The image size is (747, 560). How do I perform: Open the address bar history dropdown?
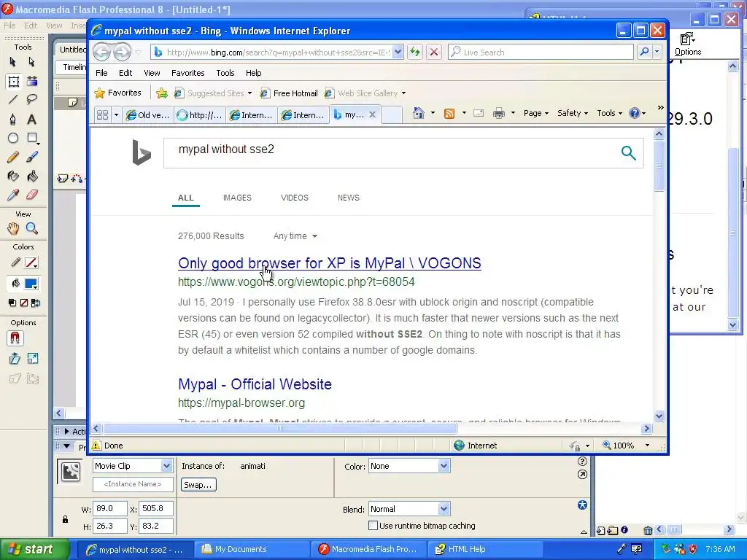398,52
